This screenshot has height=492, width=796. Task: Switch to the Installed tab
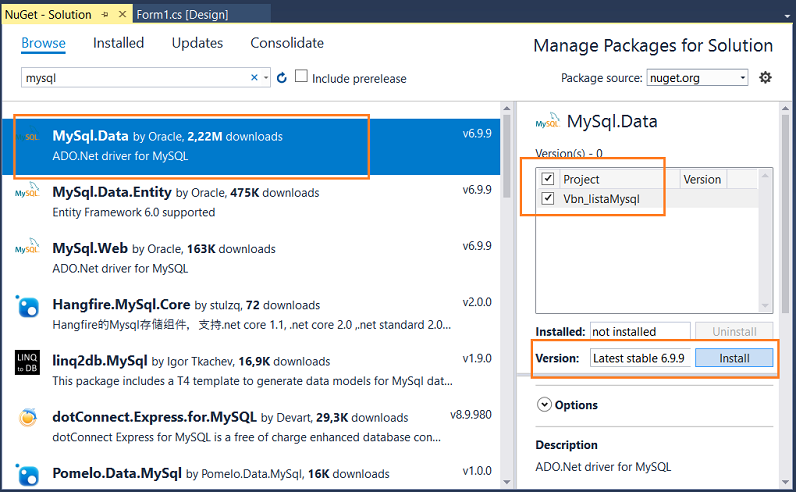(118, 43)
